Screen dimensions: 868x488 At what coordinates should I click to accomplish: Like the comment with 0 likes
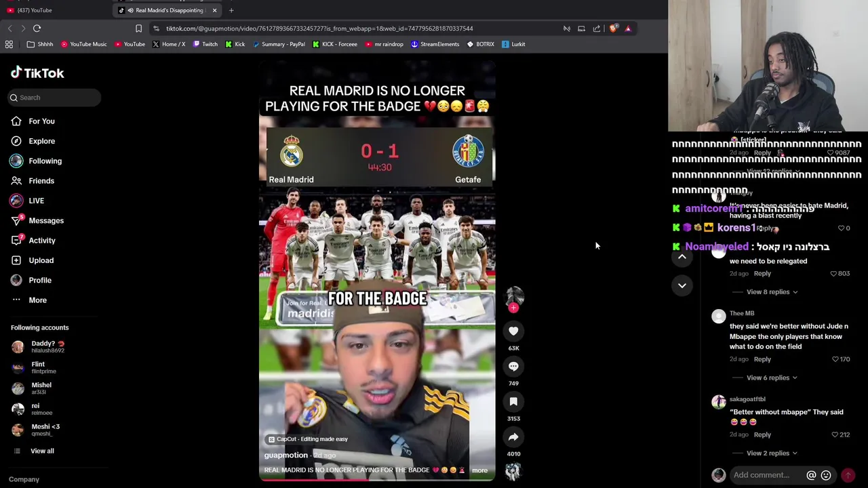coord(841,228)
